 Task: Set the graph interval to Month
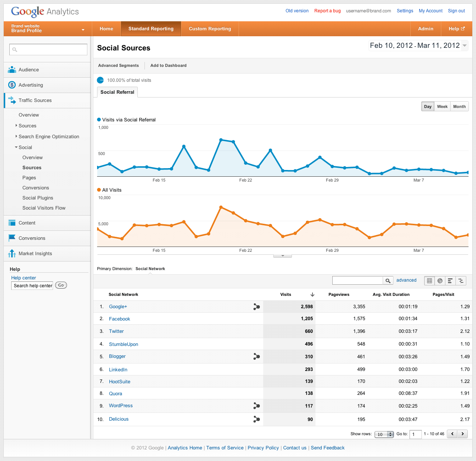(459, 106)
